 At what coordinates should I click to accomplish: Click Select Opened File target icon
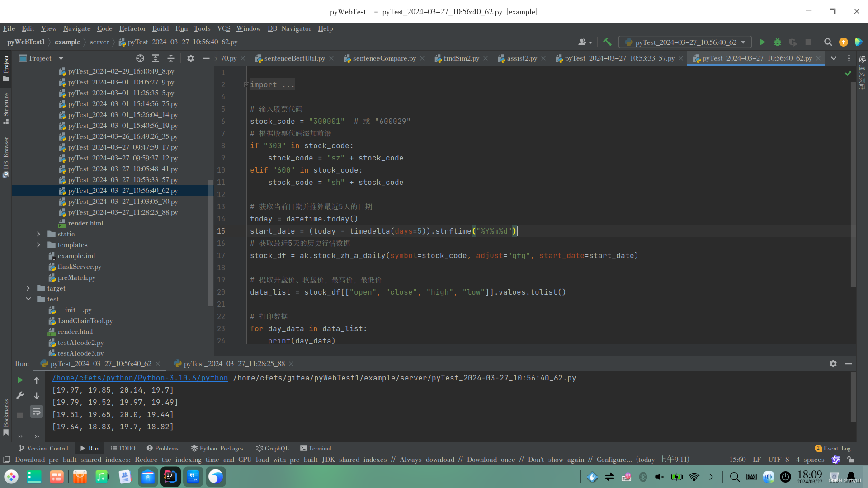point(140,58)
